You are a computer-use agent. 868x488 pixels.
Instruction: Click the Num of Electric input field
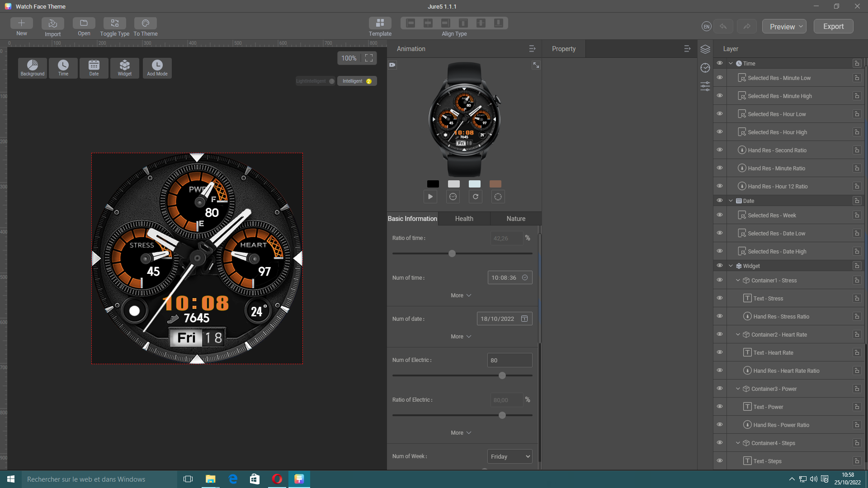509,360
